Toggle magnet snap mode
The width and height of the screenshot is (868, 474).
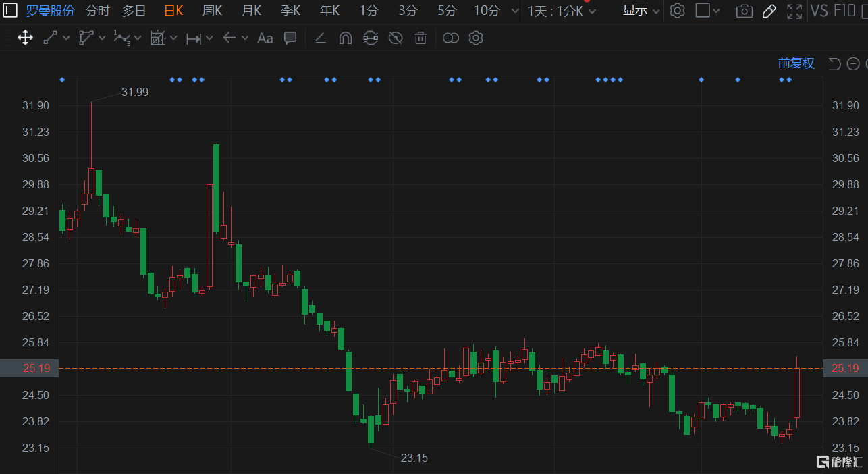pyautogui.click(x=345, y=38)
